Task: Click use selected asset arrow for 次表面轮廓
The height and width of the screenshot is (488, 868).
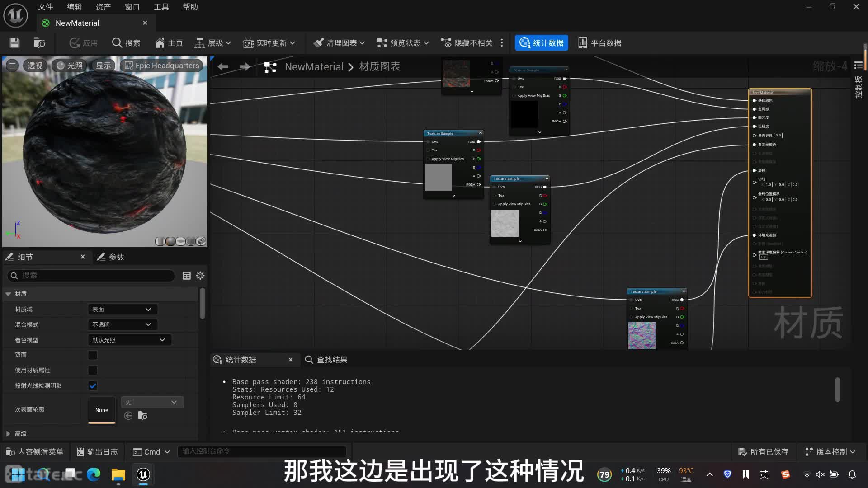Action: tap(128, 416)
